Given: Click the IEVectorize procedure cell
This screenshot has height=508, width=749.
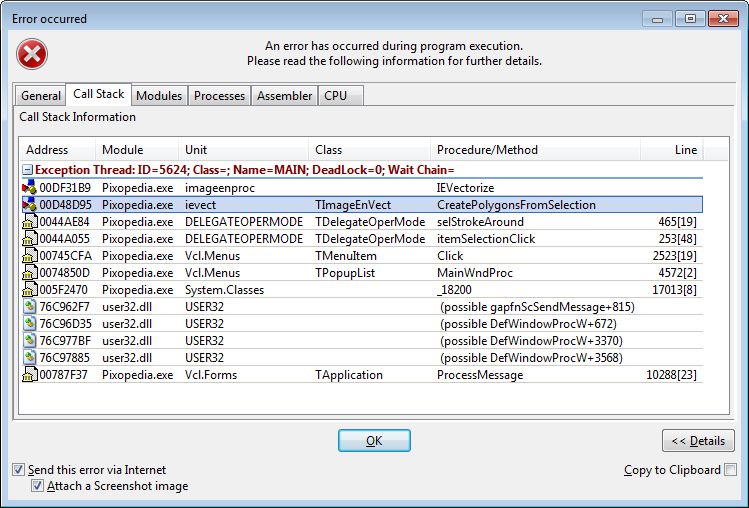Looking at the screenshot, I should tap(465, 188).
